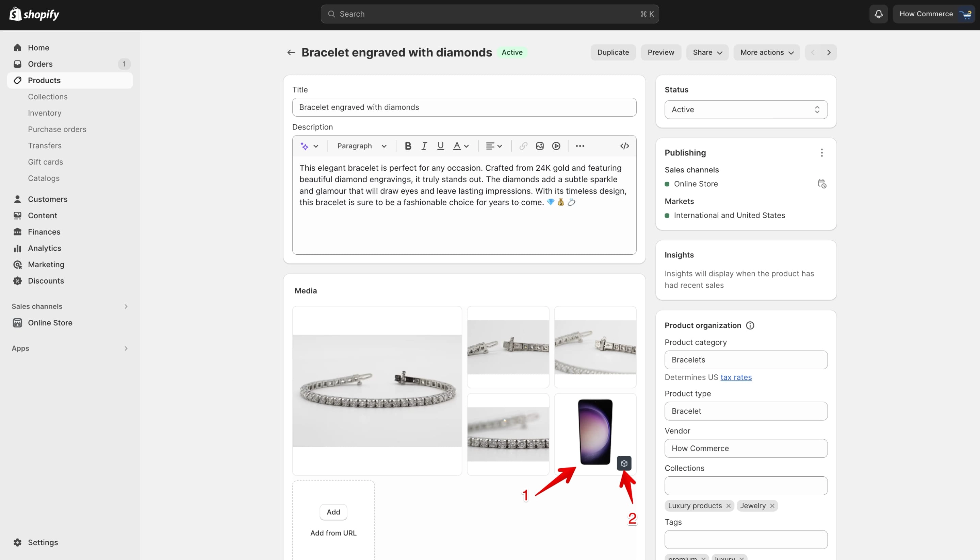Screen dimensions: 980x560
Task: Toggle underline formatting
Action: [441, 146]
